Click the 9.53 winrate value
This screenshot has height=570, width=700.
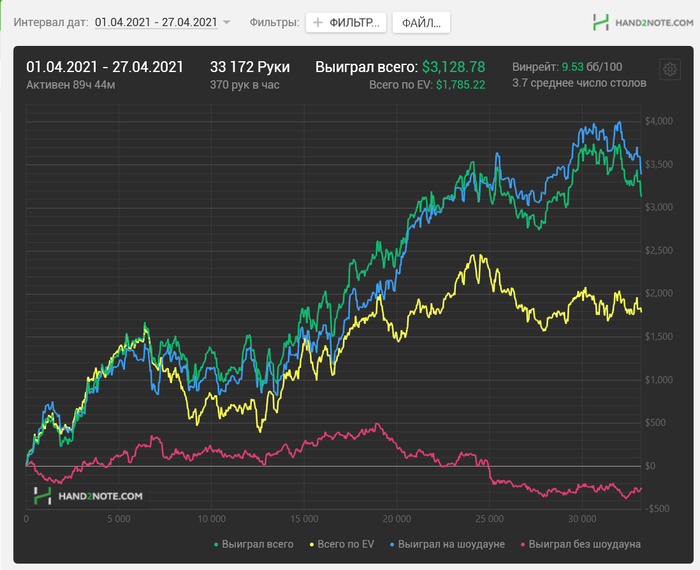point(572,67)
